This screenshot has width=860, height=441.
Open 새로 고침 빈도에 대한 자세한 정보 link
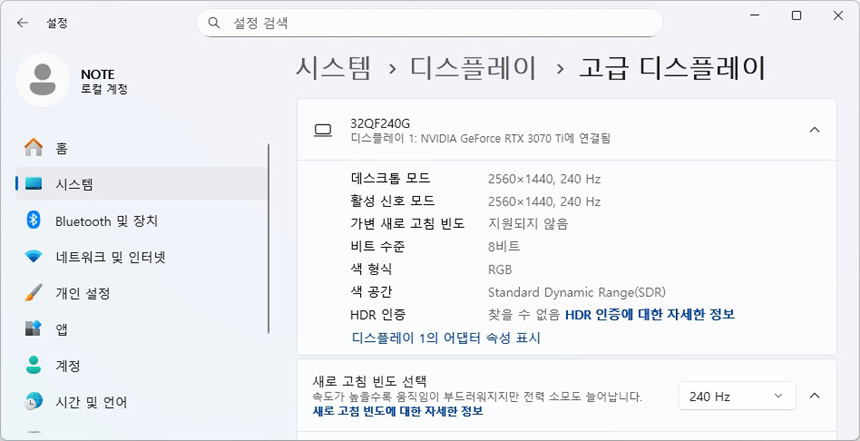(398, 411)
